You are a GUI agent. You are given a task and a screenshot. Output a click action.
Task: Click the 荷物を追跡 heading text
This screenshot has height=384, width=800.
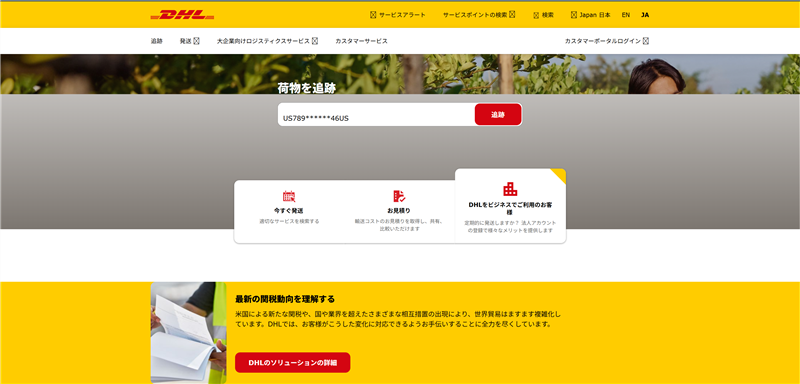pyautogui.click(x=307, y=88)
